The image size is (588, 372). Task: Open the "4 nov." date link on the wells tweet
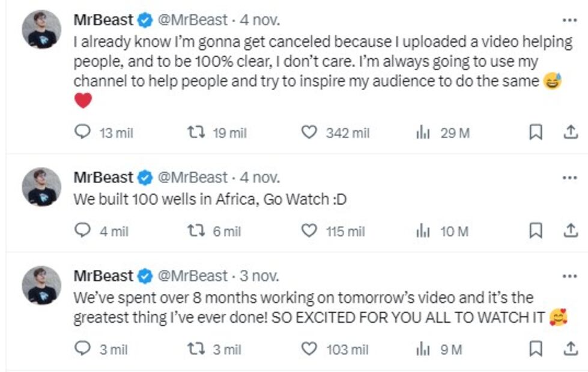pos(260,178)
